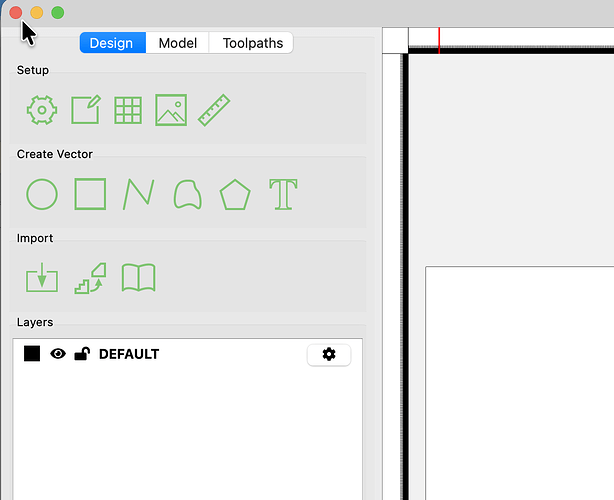
Task: Select the circle vector tool
Action: point(42,194)
